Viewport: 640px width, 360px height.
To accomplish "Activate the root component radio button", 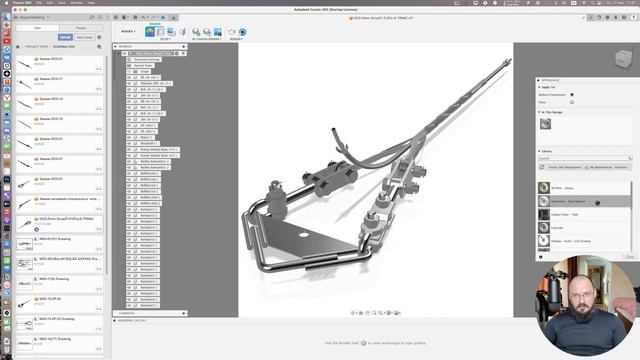I will point(177,53).
